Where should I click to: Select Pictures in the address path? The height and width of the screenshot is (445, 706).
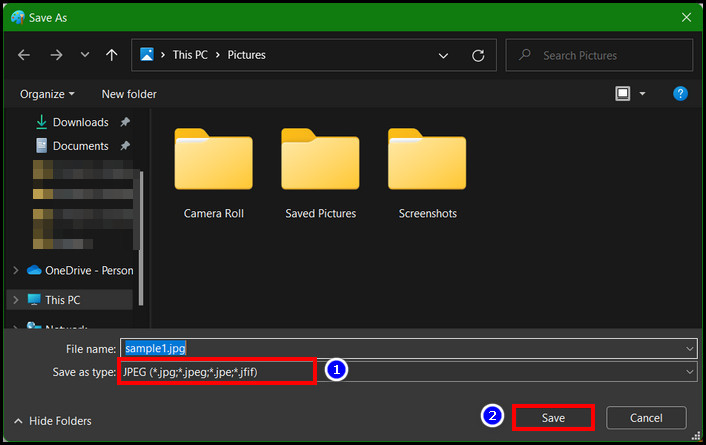[246, 55]
